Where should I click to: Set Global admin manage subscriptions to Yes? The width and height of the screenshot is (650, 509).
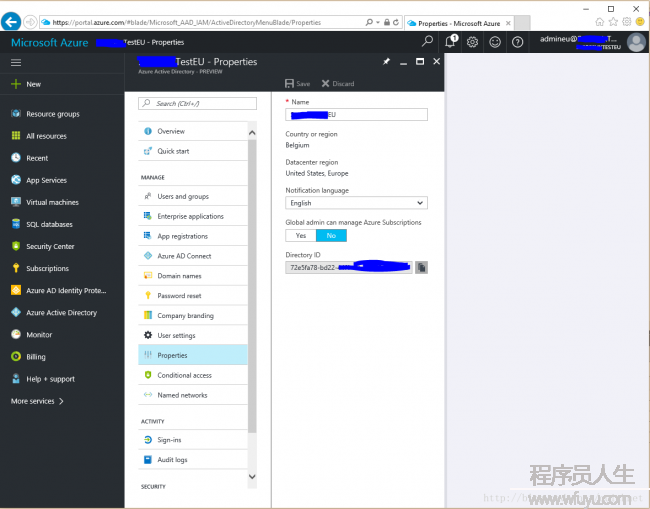pyautogui.click(x=301, y=235)
